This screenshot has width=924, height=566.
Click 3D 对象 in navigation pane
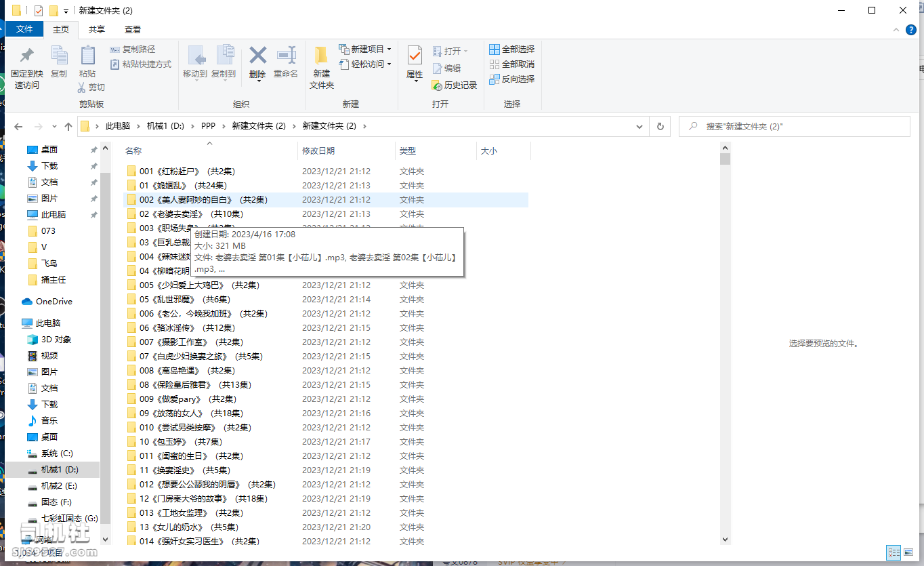click(x=49, y=340)
